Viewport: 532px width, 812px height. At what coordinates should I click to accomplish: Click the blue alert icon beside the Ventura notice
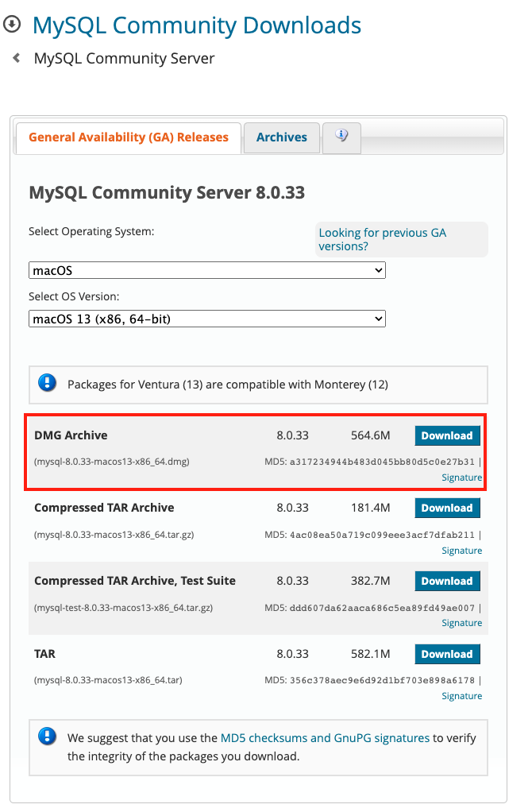pyautogui.click(x=47, y=383)
